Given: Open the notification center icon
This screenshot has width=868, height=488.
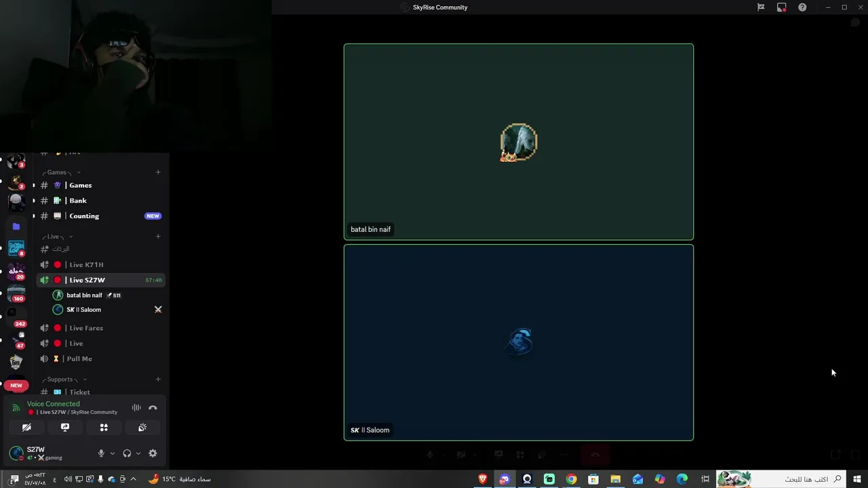Looking at the screenshot, I should 14,479.
